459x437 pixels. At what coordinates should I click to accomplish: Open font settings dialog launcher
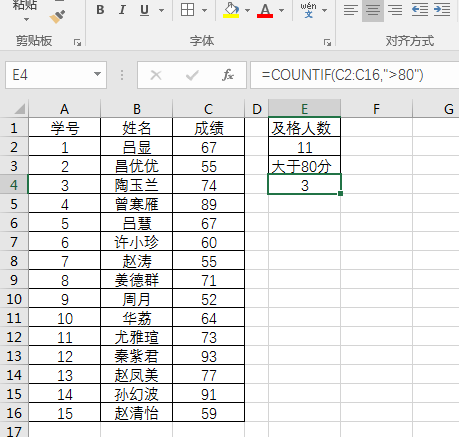tap(328, 42)
